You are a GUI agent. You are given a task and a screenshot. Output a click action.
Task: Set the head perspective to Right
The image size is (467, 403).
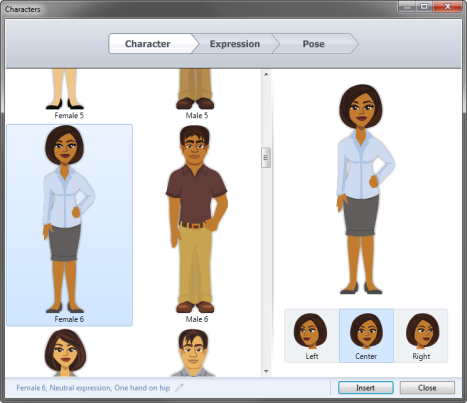pos(421,336)
